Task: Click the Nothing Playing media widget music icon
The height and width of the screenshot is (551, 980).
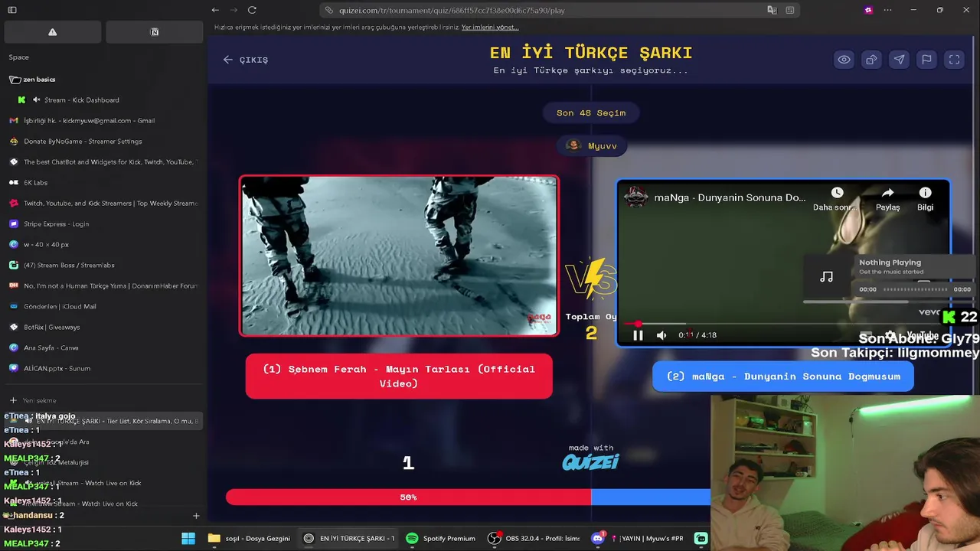Action: [826, 277]
